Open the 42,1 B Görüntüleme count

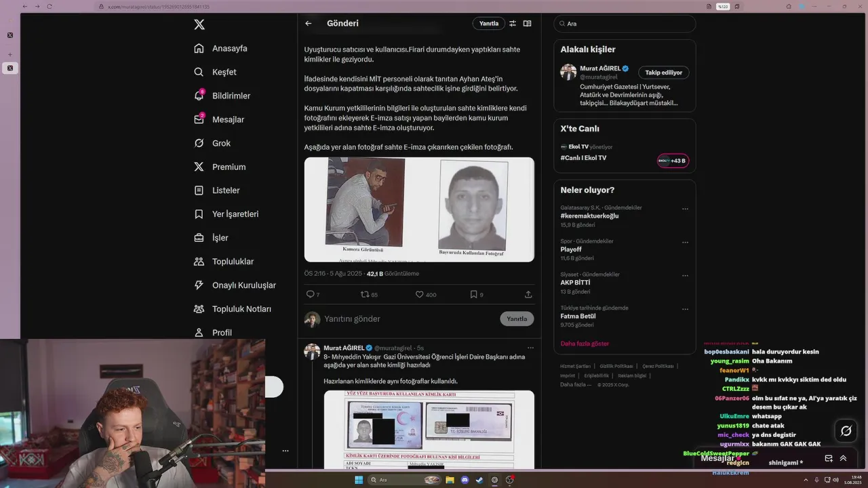click(393, 274)
